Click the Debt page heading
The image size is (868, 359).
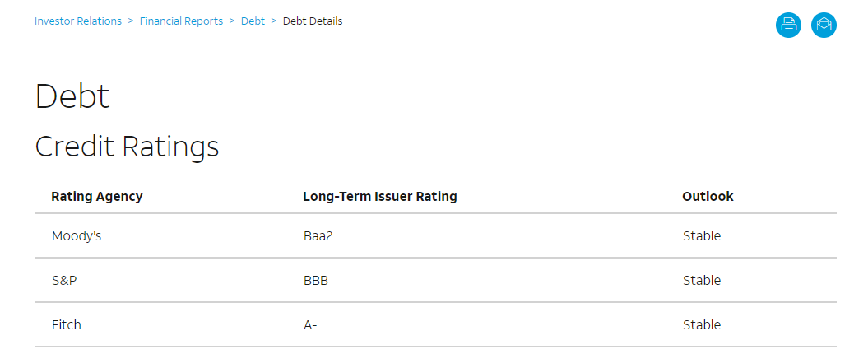72,96
